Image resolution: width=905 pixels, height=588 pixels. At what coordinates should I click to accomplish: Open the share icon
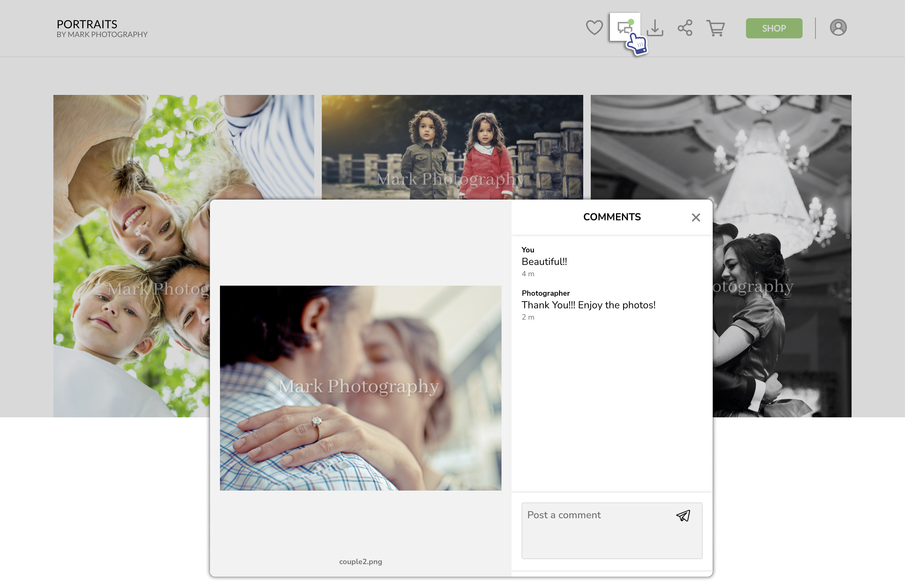coord(685,28)
